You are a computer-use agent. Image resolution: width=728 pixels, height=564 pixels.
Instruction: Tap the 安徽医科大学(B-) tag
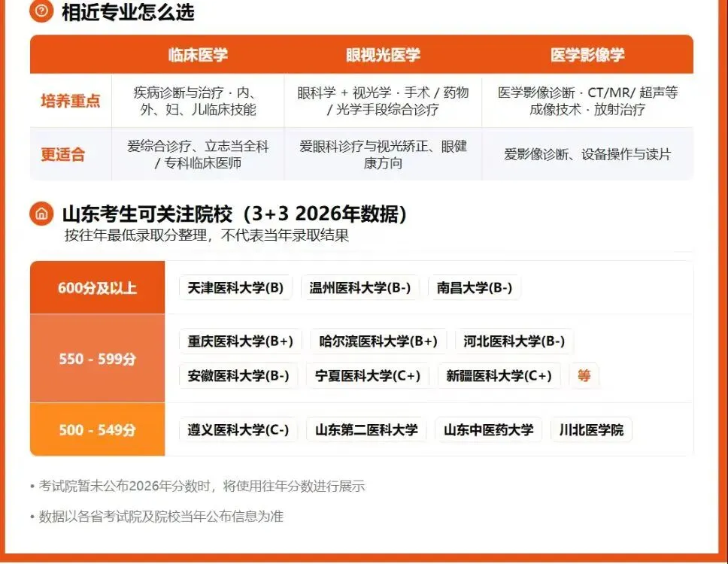[x=238, y=375]
